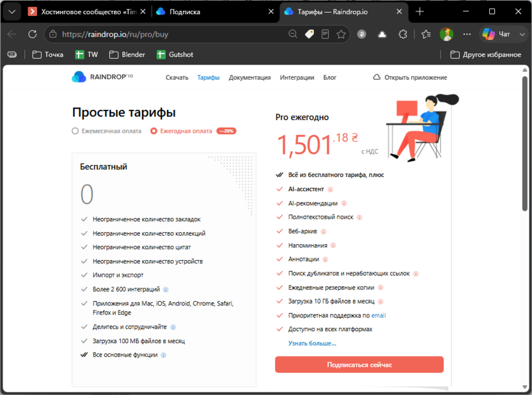
Task: Click Открыть приложение link
Action: click(410, 77)
